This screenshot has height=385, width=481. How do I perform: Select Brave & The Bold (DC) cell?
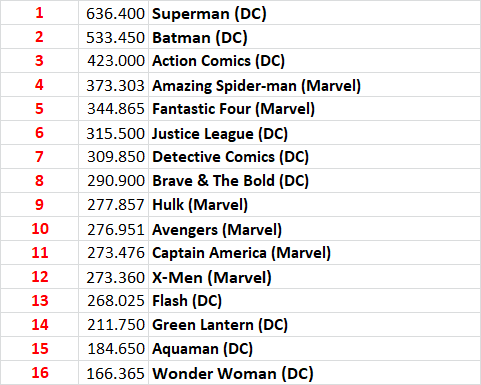click(x=314, y=181)
